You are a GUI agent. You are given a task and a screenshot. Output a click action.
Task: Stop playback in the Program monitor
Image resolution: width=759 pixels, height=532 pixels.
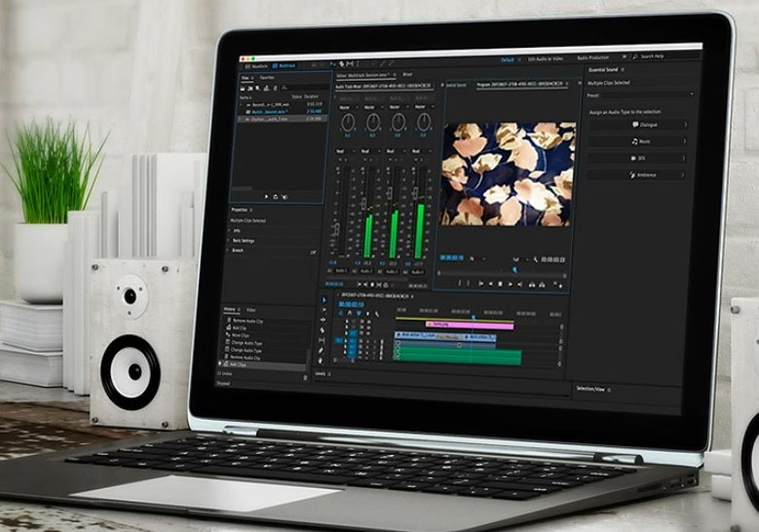click(500, 285)
